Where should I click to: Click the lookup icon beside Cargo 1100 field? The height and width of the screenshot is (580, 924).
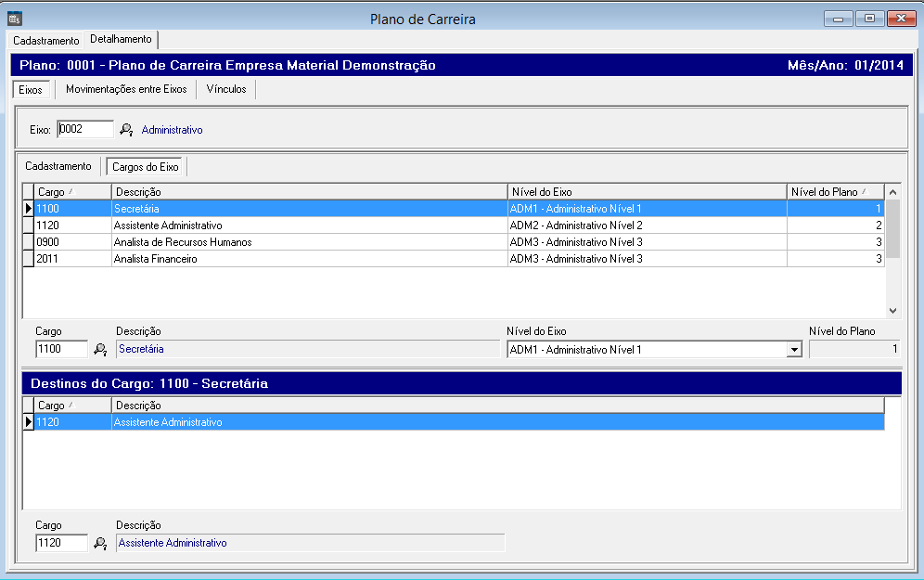coord(101,350)
